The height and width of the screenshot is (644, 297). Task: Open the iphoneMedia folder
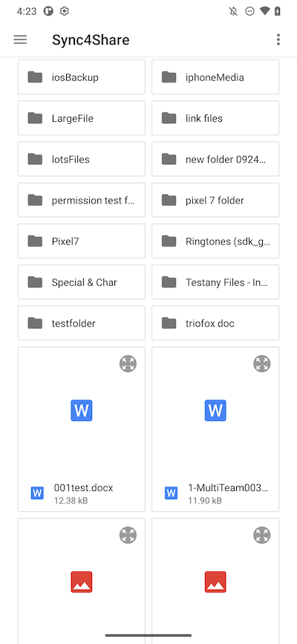[x=215, y=77]
